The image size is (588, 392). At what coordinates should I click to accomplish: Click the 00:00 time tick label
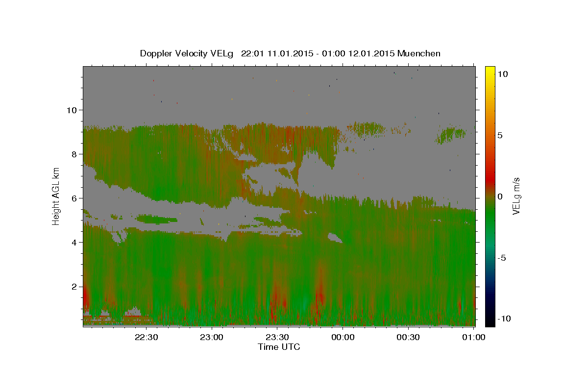click(x=343, y=337)
